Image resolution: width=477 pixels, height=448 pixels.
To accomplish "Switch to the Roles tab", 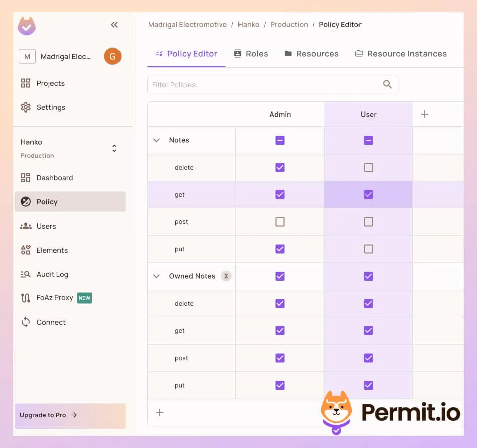I will click(x=251, y=53).
